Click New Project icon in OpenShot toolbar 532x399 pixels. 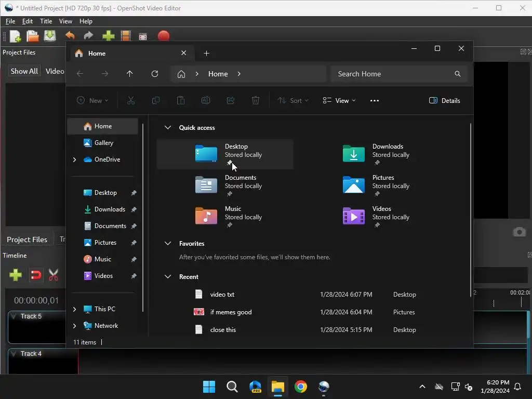[x=15, y=36]
